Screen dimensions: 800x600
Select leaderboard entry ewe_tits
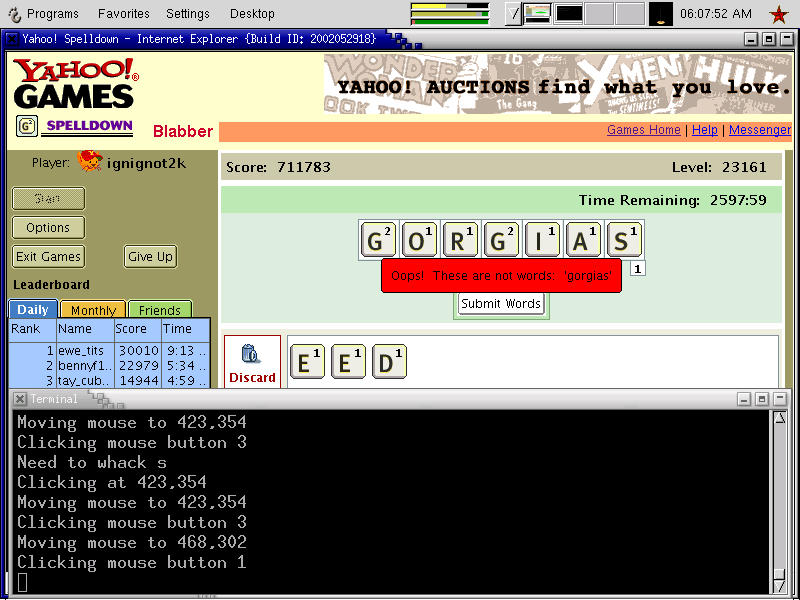(109, 351)
